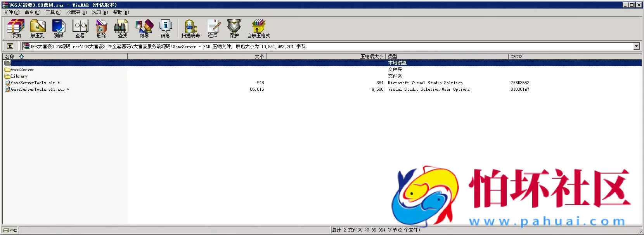Click the GameServer folder name

pos(23,70)
